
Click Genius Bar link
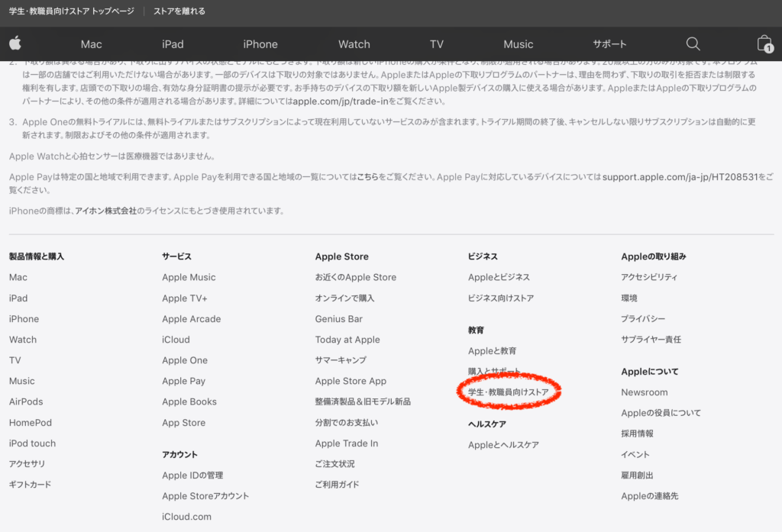pos(338,318)
